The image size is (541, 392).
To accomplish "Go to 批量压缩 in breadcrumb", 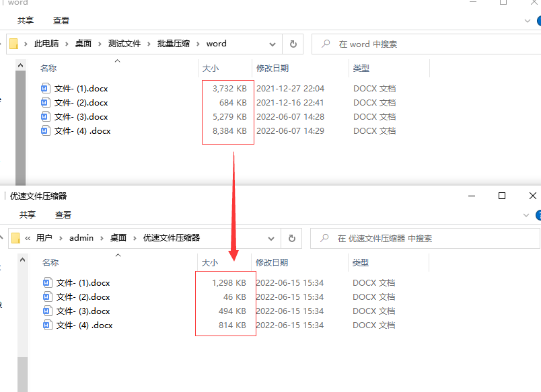I will point(174,44).
